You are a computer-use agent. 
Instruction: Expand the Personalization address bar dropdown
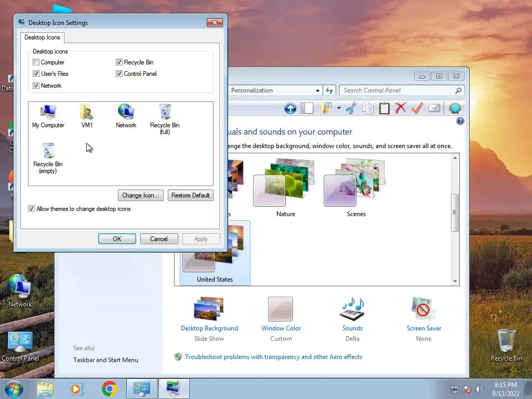coord(317,90)
